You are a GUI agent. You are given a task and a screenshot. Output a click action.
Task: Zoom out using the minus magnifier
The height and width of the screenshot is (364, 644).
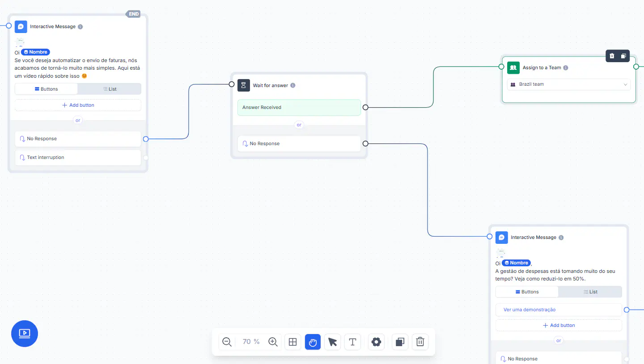227,342
